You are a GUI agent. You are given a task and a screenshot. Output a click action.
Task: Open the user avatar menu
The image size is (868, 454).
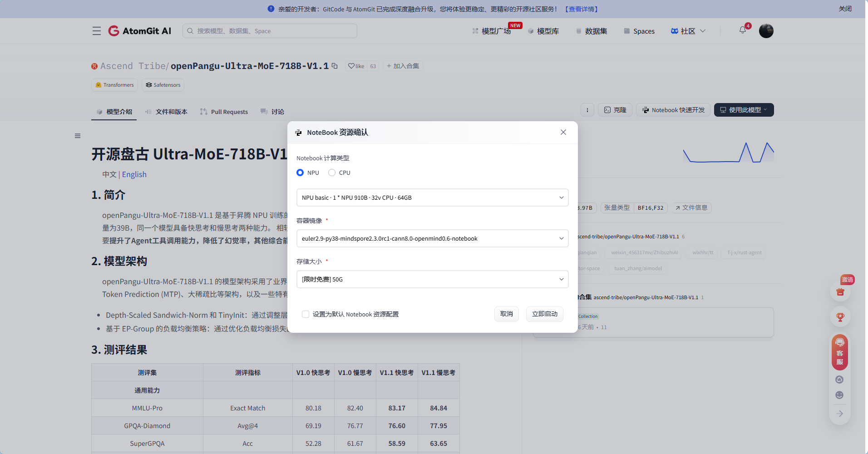coord(766,31)
